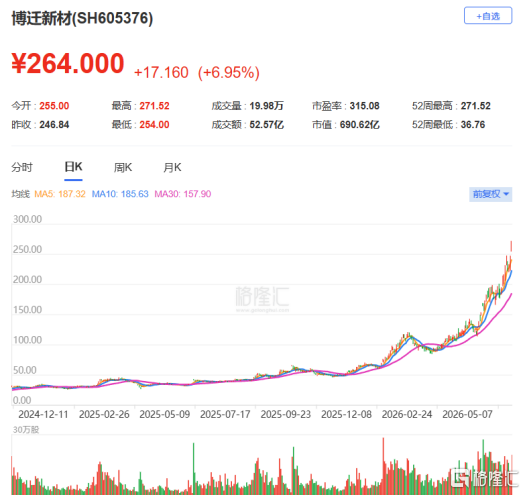Click the MA10: 185.63 indicator label
The image size is (525, 495).
[x=120, y=194]
